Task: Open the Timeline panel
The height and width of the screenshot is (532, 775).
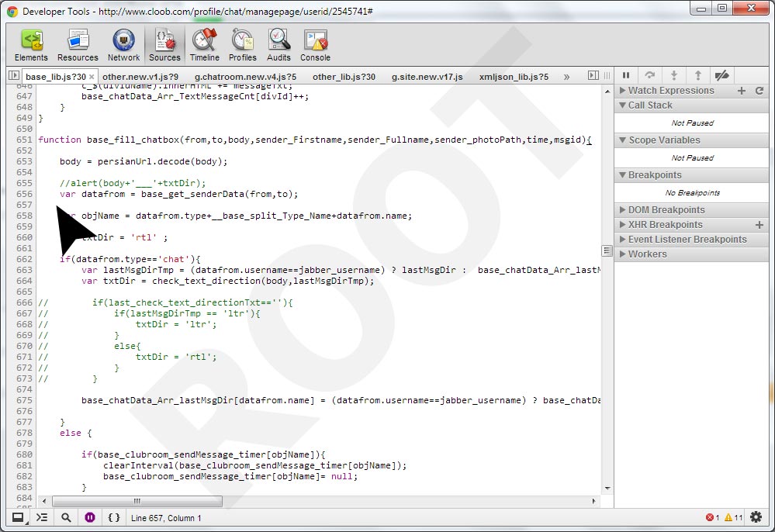Action: 204,46
